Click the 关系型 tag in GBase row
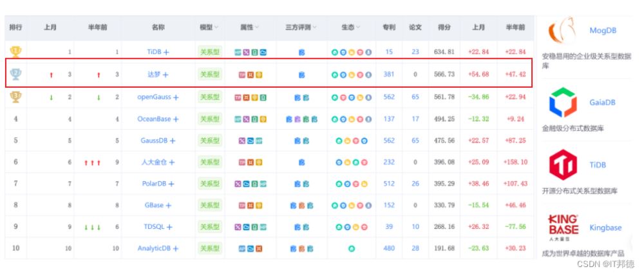 click(x=209, y=205)
